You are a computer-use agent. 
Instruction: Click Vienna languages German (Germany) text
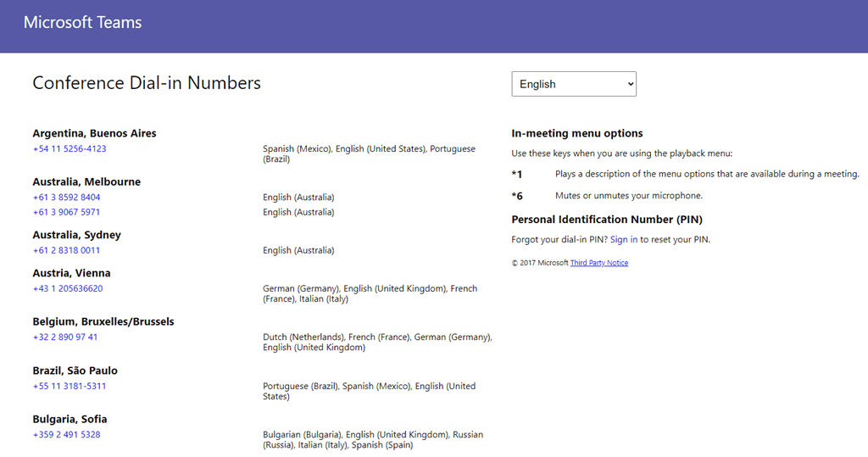click(x=370, y=293)
